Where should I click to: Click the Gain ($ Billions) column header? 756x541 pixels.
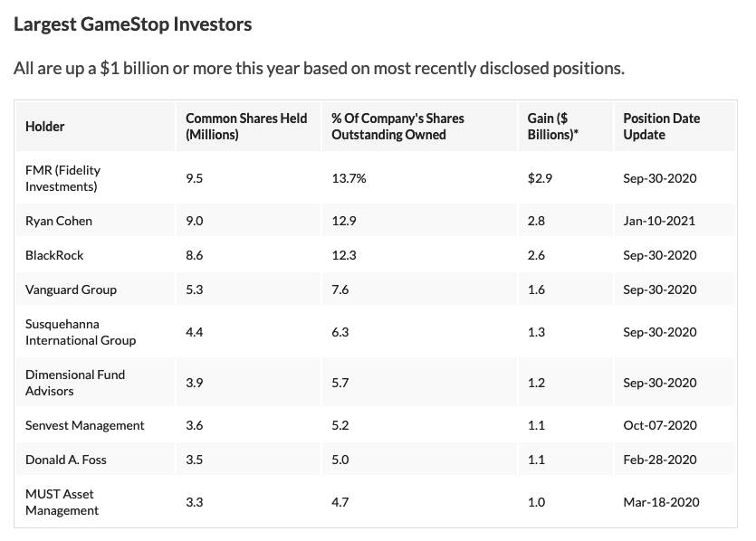[x=548, y=127]
